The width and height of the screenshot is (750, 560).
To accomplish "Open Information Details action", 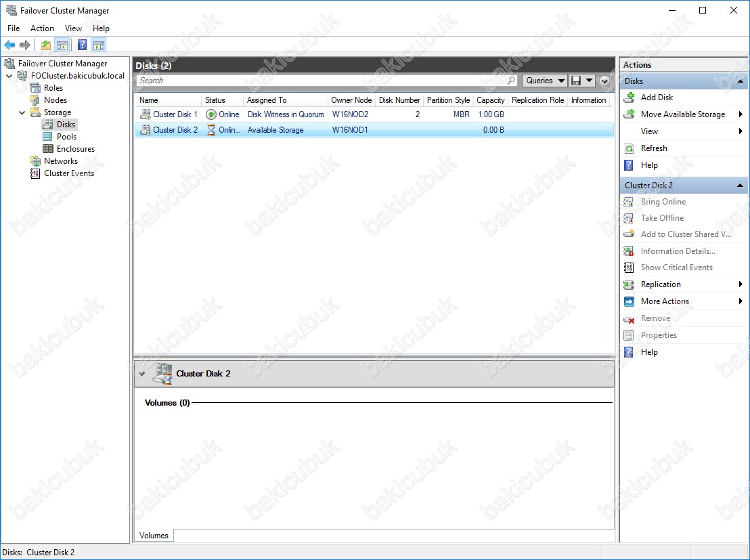I will tap(678, 251).
